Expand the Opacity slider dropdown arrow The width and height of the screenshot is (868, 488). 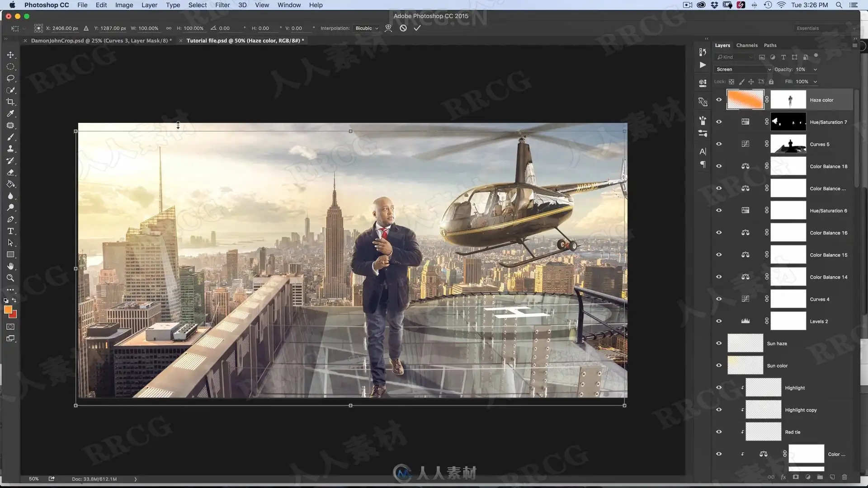815,70
